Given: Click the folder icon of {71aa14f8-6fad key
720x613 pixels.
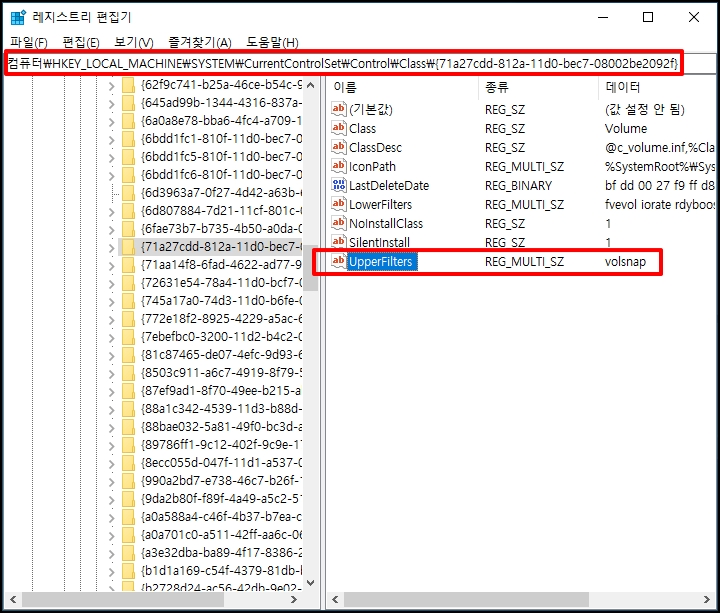Looking at the screenshot, I should 129,265.
